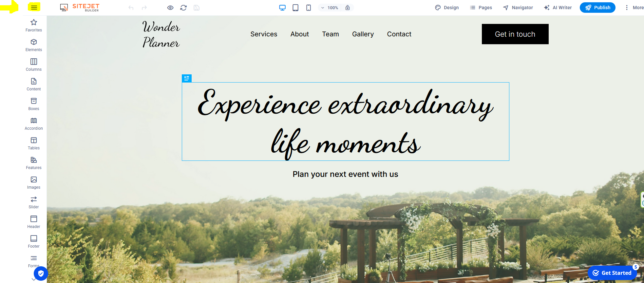
Task: Open the Design menu
Action: [447, 8]
